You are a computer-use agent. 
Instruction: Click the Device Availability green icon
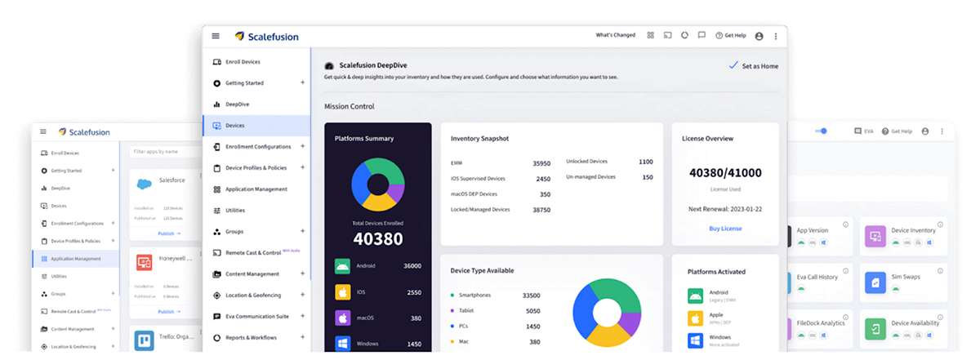875,330
